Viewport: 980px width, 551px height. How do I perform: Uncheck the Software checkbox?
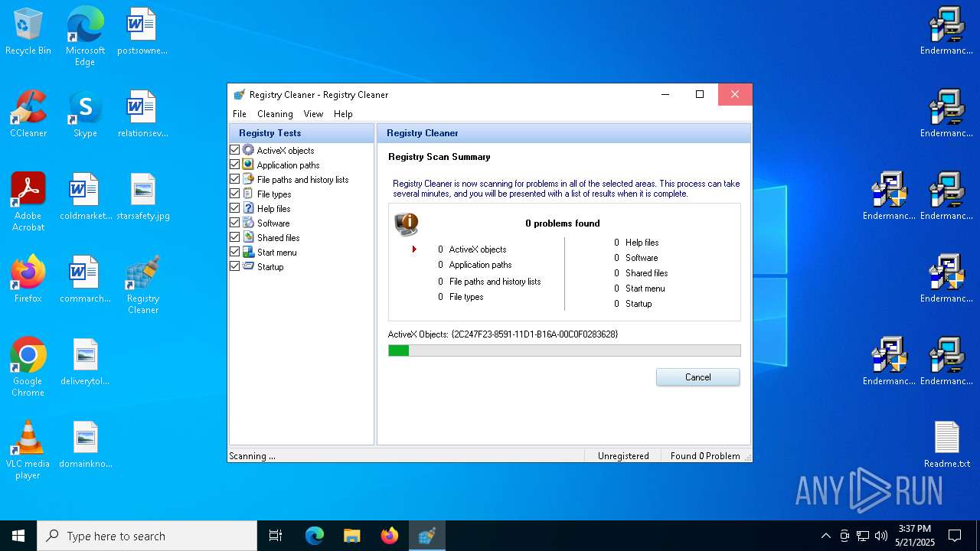[235, 223]
